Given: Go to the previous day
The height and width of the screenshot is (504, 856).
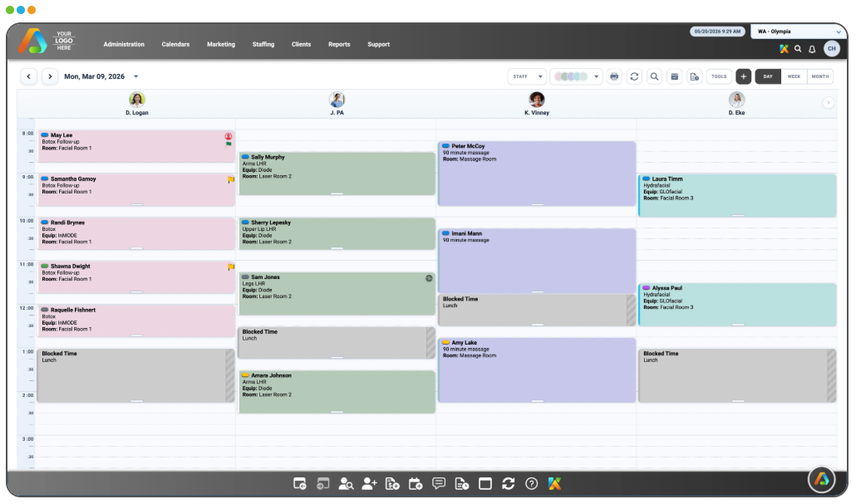Looking at the screenshot, I should pyautogui.click(x=29, y=77).
